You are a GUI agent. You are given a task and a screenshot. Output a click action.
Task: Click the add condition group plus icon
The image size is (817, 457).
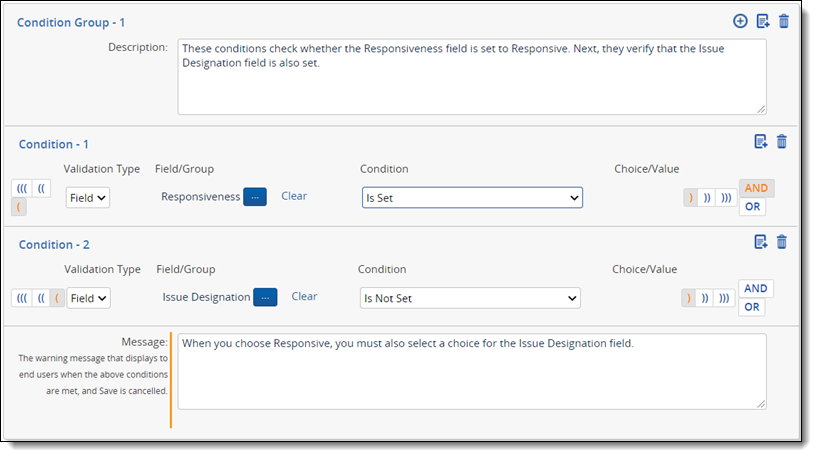pyautogui.click(x=740, y=21)
